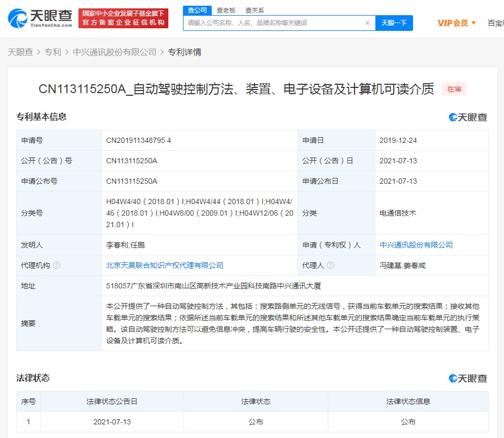
Task: Open the 专利 breadcrumb link
Action: (53, 52)
